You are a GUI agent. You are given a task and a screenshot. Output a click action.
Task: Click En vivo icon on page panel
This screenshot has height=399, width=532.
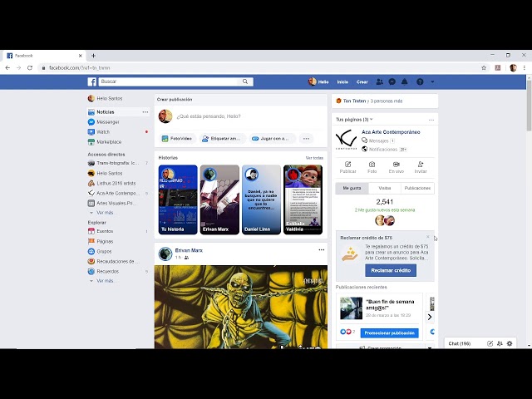[396, 168]
